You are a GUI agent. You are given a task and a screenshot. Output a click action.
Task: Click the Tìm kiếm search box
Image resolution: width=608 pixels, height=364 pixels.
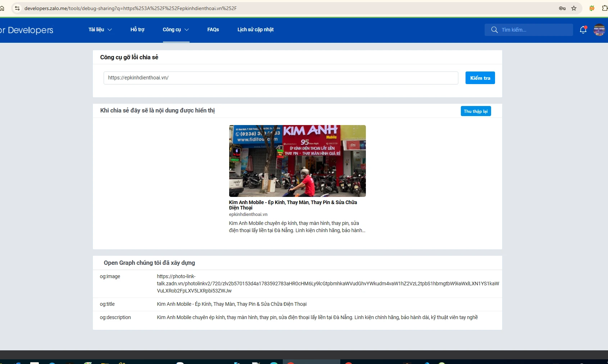528,30
